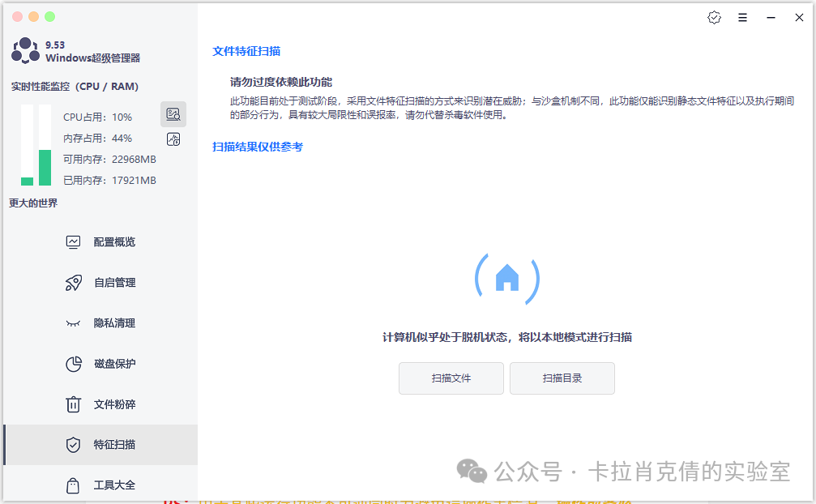Screen dimensions: 816x504
Task: Select the performance monitor search icon
Action: (173, 114)
